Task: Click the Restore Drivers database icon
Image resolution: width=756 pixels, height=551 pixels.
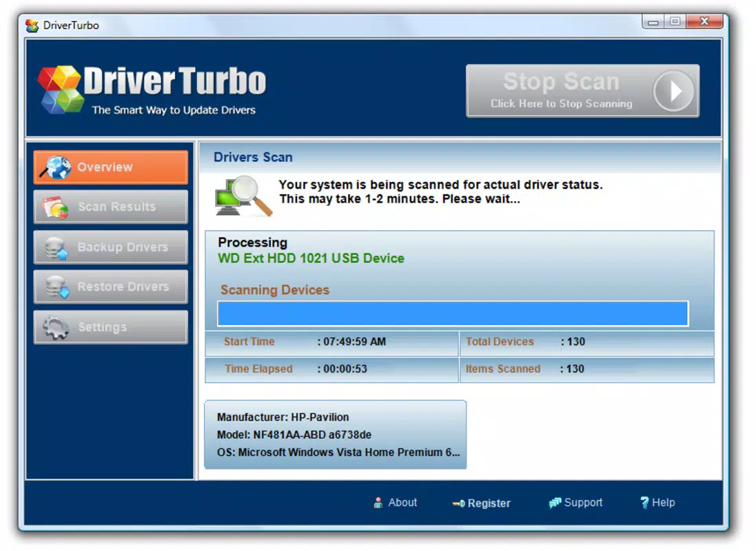Action: coord(57,287)
